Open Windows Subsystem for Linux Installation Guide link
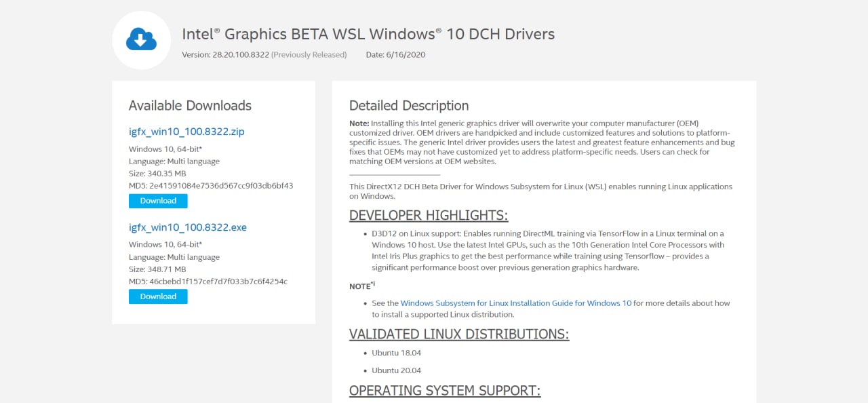Image resolution: width=868 pixels, height=403 pixels. tap(516, 303)
